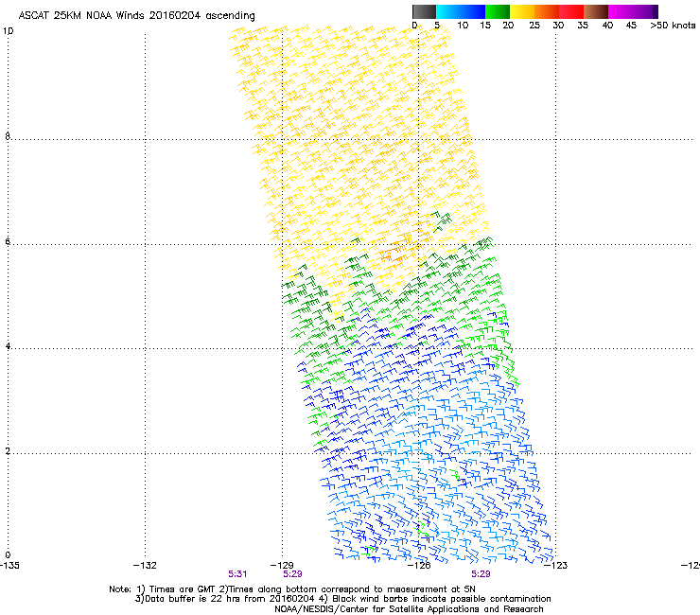The image size is (700, 615).
Task: Click the brown 35-40 knots legend segment
Action: pyautogui.click(x=596, y=11)
